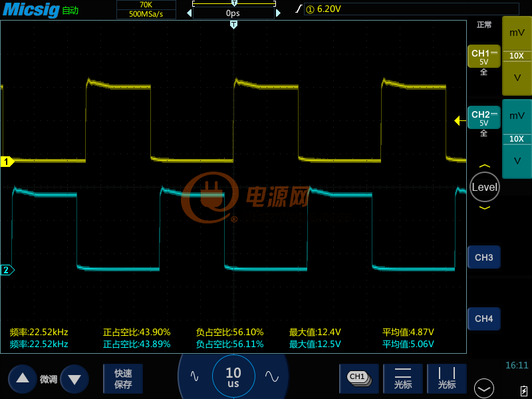532x399 pixels.
Task: Open the vertical cursor (光标) tool
Action: point(446,378)
